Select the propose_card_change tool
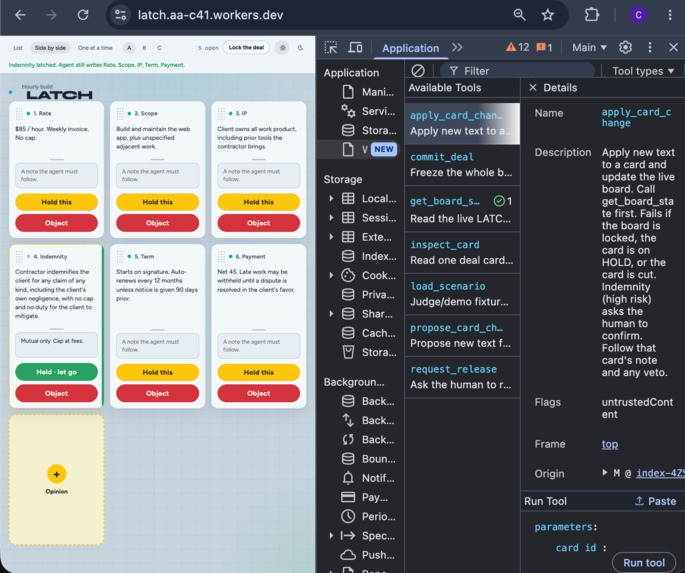This screenshot has width=685, height=573. click(x=462, y=335)
